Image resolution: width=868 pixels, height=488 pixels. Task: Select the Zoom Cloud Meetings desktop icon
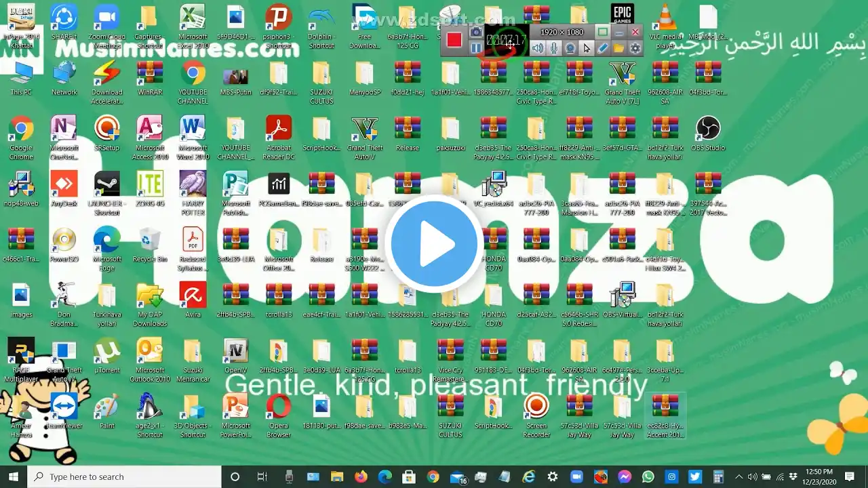107,27
